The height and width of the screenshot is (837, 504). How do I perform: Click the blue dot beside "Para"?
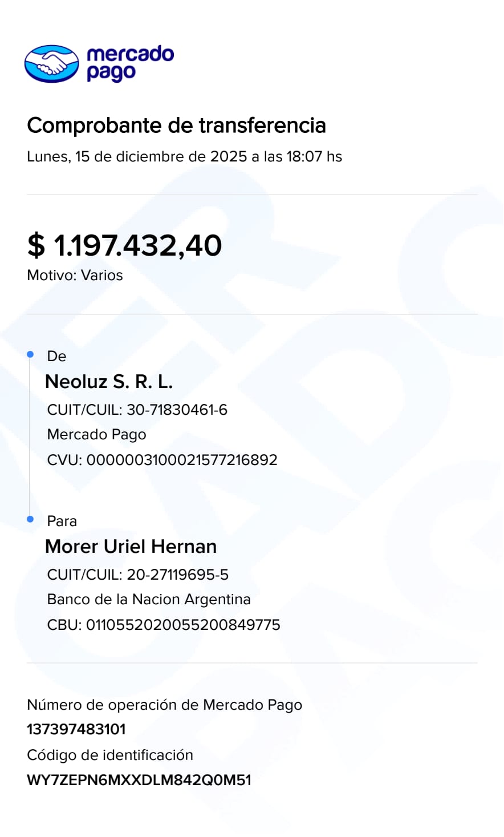[x=31, y=519]
